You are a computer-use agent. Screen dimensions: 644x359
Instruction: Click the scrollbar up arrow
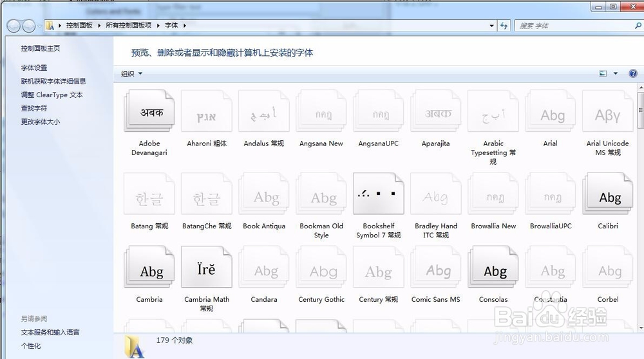641,87
